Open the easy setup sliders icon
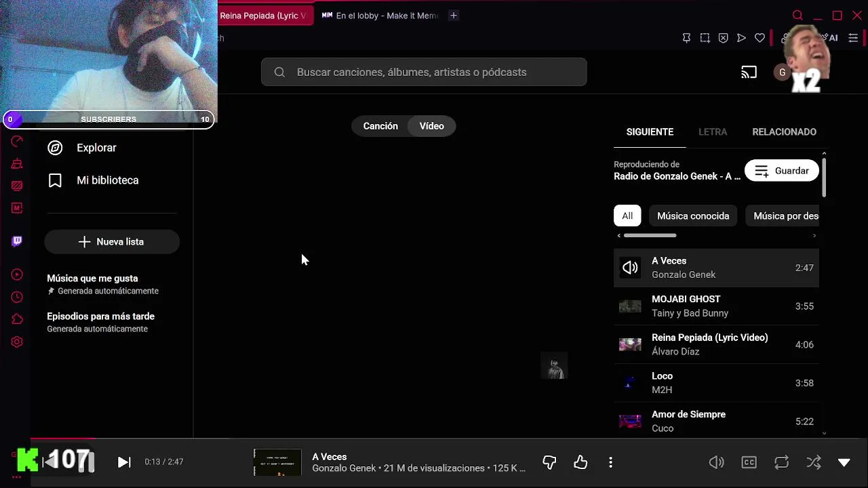Screen dimensions: 868x488 (x=854, y=38)
